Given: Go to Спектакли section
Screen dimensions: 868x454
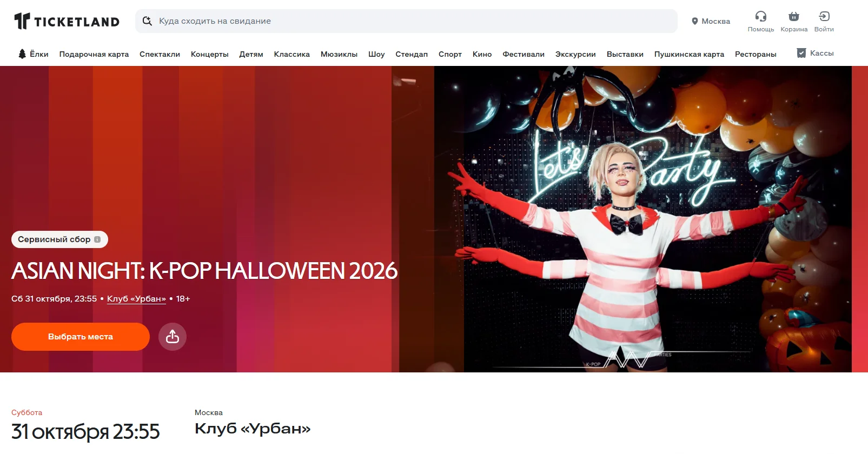Looking at the screenshot, I should [x=160, y=54].
